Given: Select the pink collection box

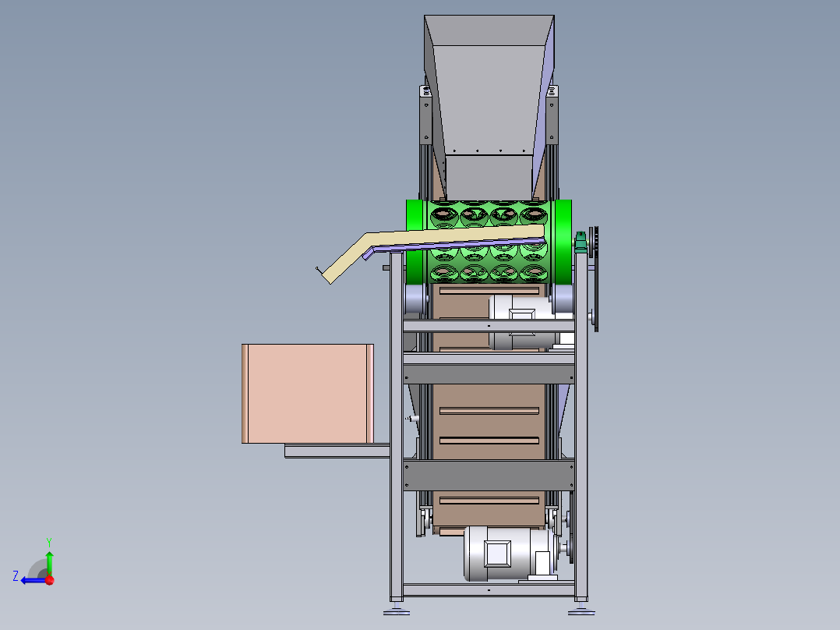Looking at the screenshot, I should coord(308,394).
